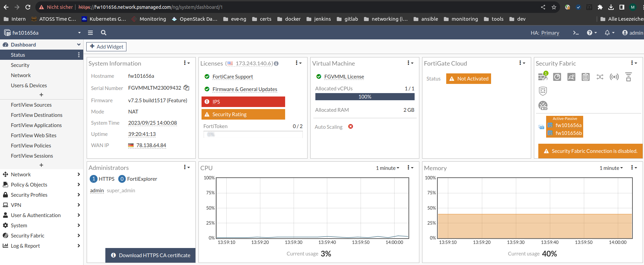The width and height of the screenshot is (644, 265).
Task: Click the HA Primary link
Action: (x=550, y=33)
